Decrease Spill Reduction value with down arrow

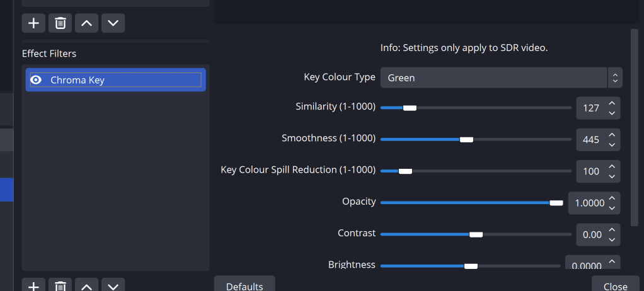[612, 176]
